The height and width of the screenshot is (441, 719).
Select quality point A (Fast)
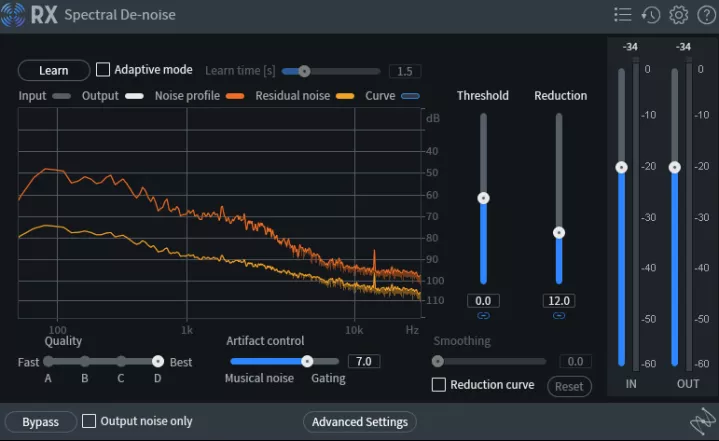[x=48, y=362]
